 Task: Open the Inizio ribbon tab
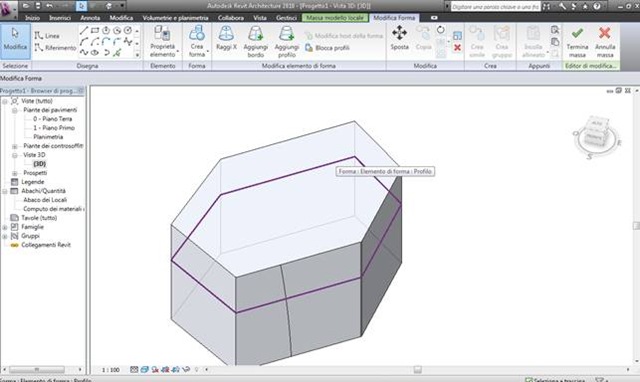32,18
